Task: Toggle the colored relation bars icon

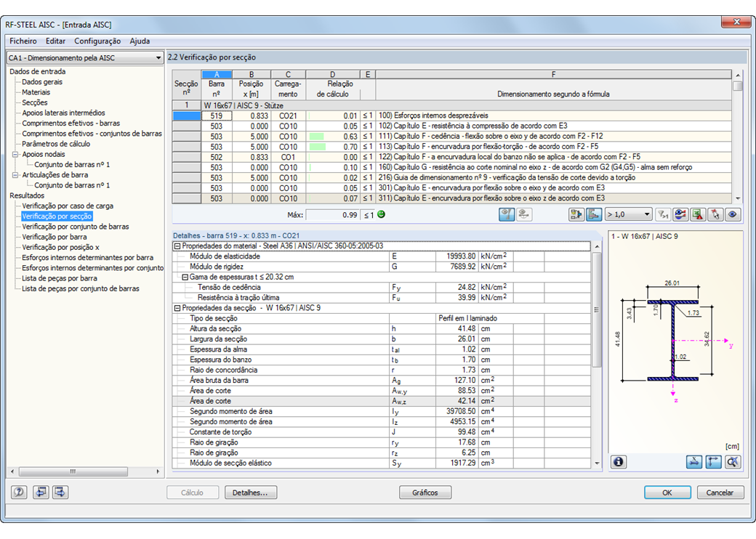Action: click(593, 214)
